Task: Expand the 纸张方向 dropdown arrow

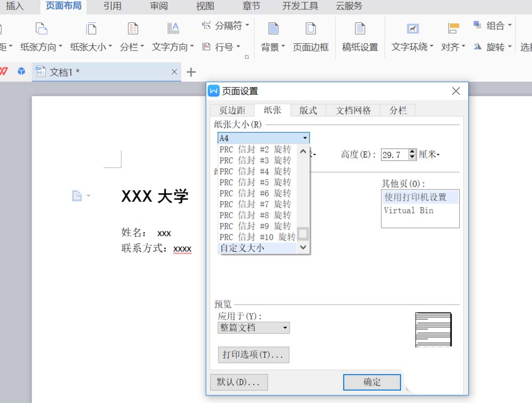Action: (61, 45)
